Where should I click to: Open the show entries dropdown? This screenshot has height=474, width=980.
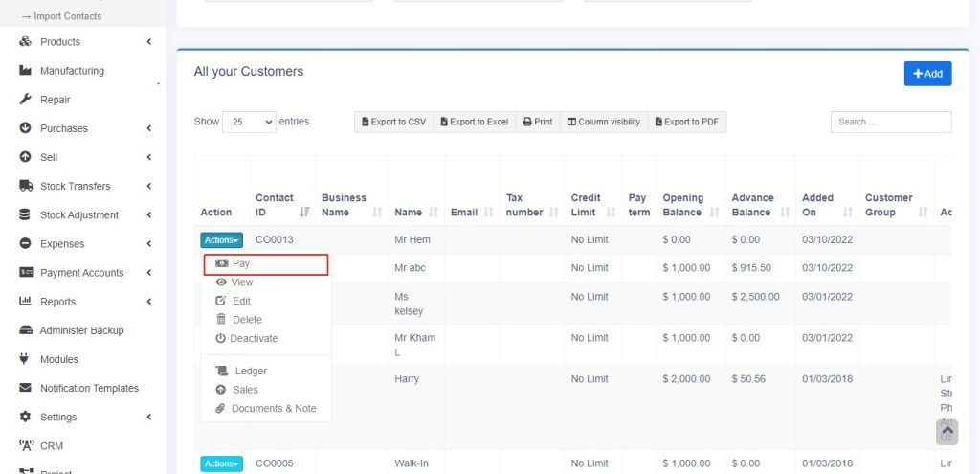point(249,122)
